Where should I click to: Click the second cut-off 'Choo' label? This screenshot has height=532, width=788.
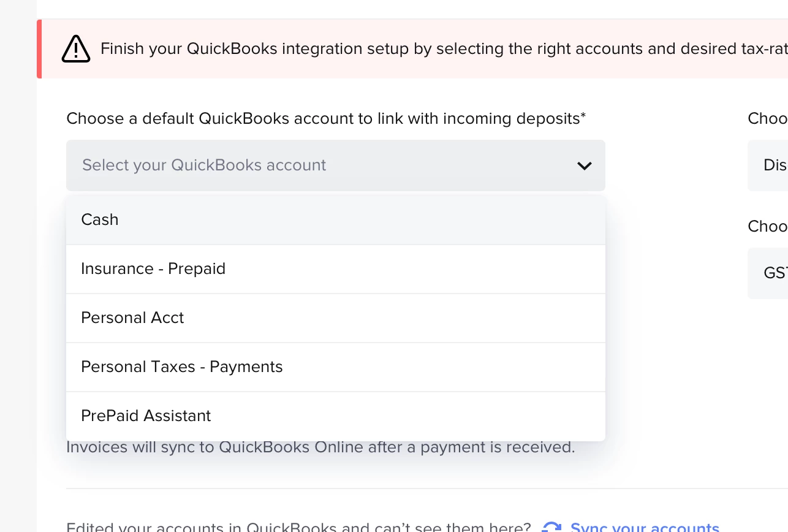(767, 226)
